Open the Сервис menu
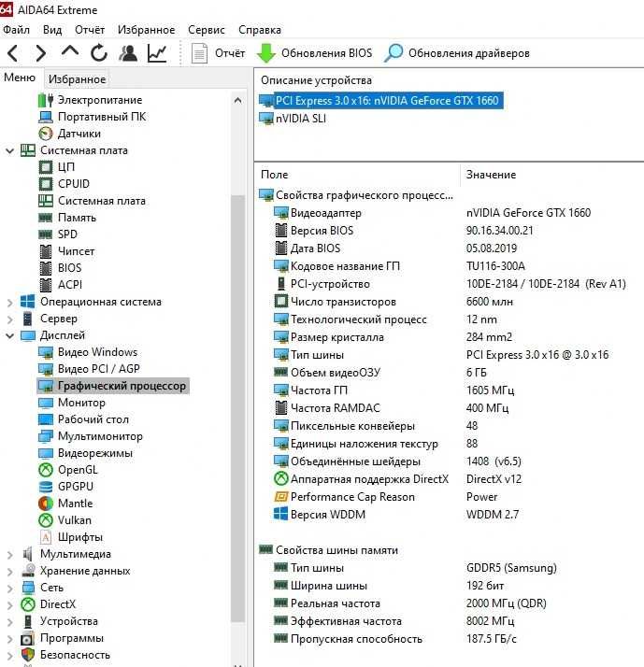 click(x=207, y=30)
